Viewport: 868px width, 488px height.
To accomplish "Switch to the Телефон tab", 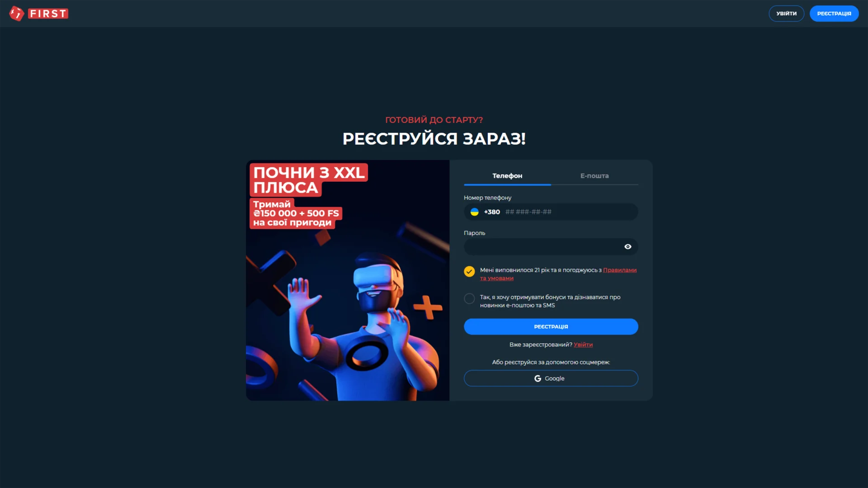I will tap(507, 176).
